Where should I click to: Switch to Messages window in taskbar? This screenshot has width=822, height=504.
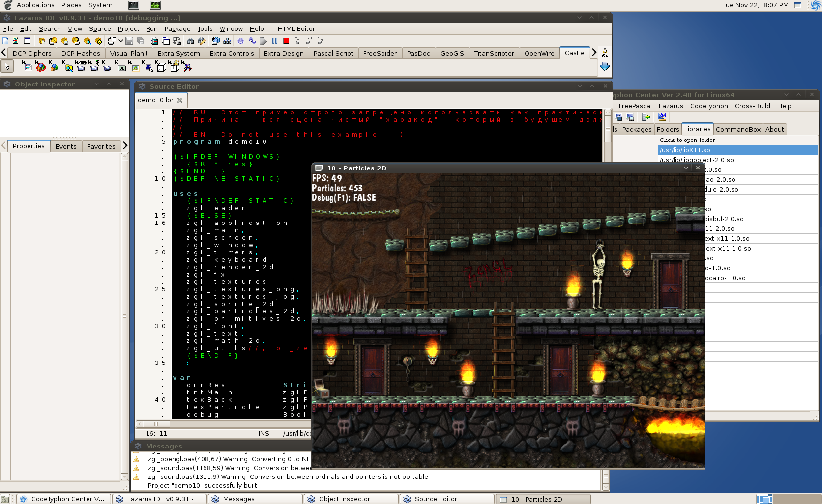(255, 499)
